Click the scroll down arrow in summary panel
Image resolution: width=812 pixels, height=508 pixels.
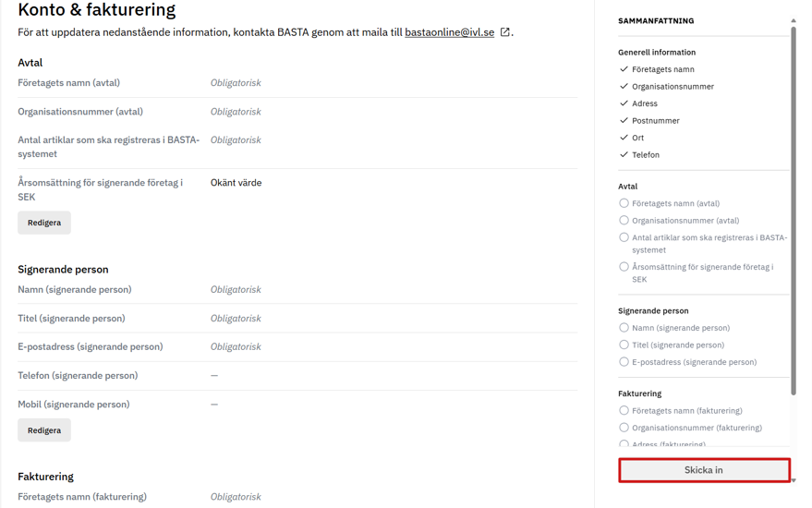point(794,480)
